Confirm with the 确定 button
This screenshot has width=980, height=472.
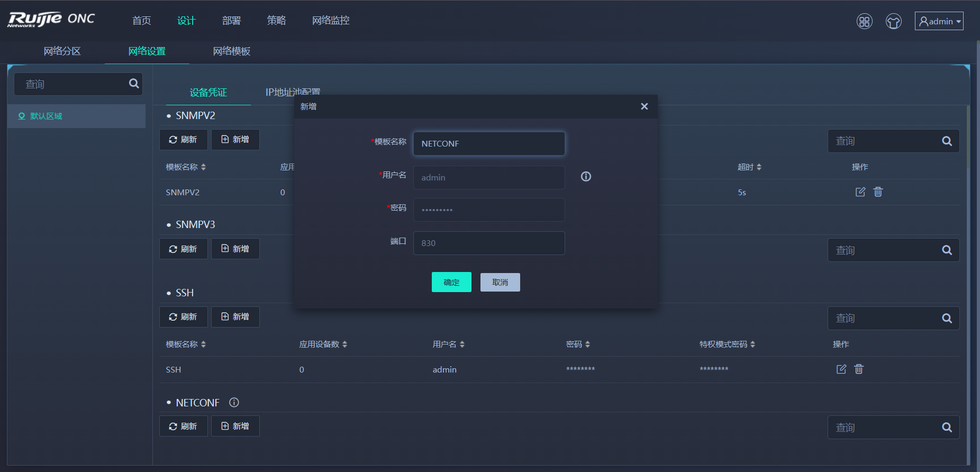click(x=451, y=283)
